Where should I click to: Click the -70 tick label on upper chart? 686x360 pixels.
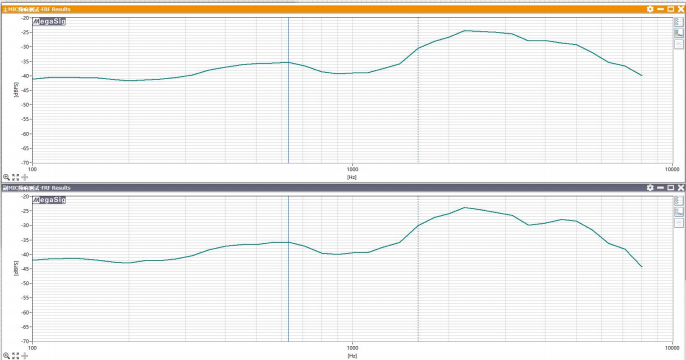pos(26,163)
